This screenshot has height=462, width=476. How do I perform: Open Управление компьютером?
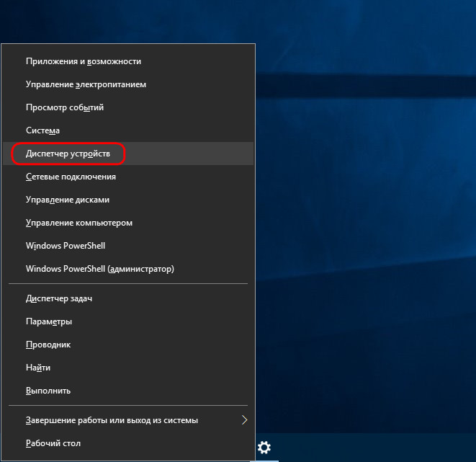pyautogui.click(x=127, y=223)
